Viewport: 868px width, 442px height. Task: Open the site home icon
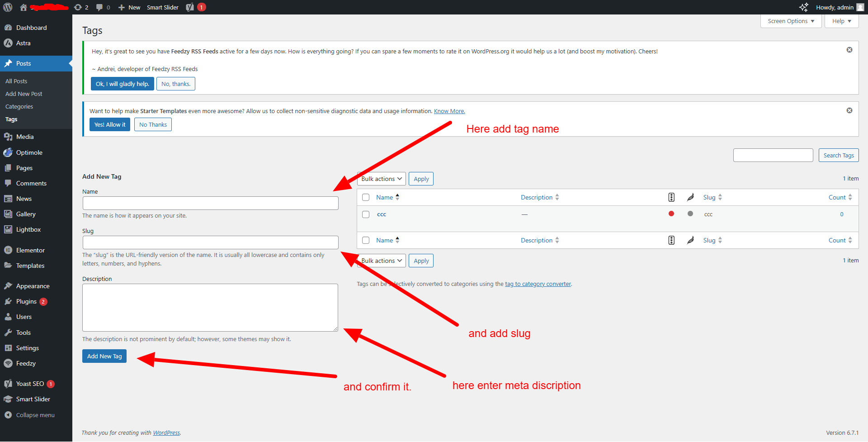(24, 7)
